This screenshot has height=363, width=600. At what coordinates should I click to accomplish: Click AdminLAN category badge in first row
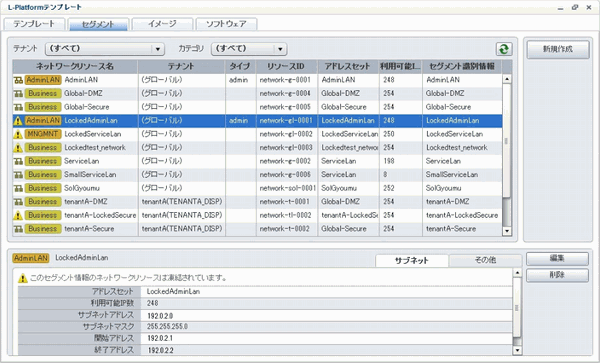point(43,80)
